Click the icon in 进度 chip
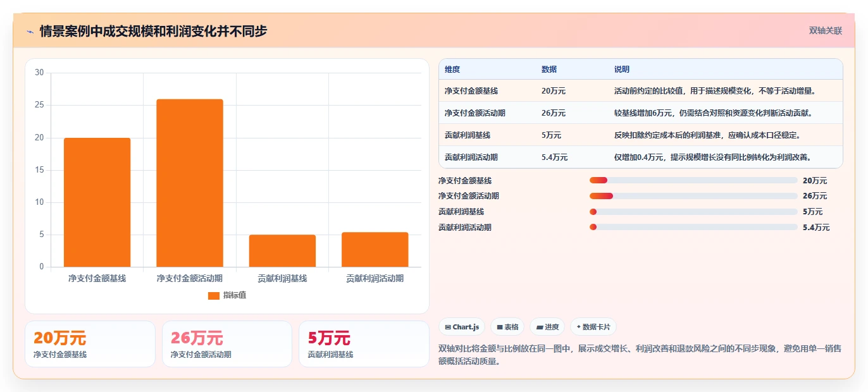This screenshot has height=392, width=868. [x=539, y=327]
